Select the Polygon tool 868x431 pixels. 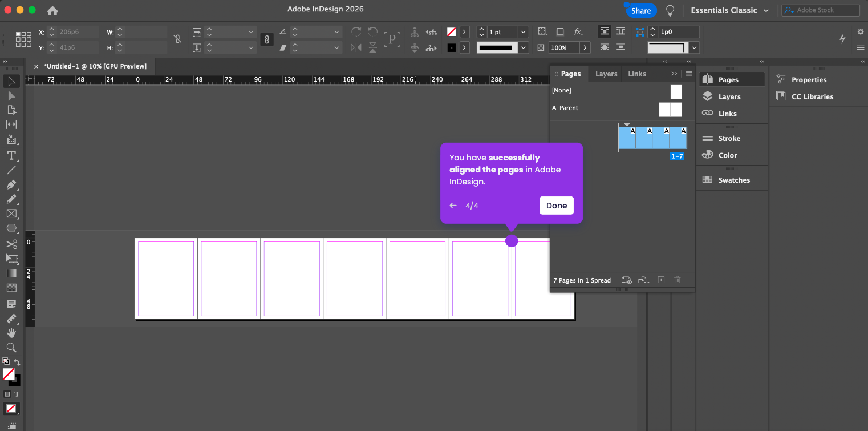click(11, 228)
